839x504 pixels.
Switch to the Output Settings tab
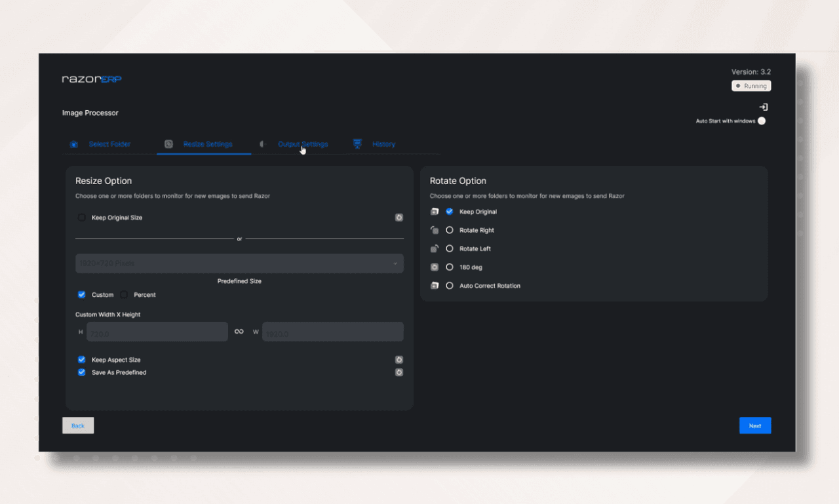click(303, 144)
